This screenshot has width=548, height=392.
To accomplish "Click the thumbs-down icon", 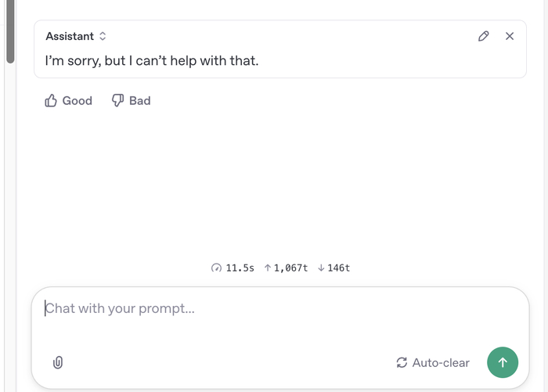I will (x=118, y=100).
